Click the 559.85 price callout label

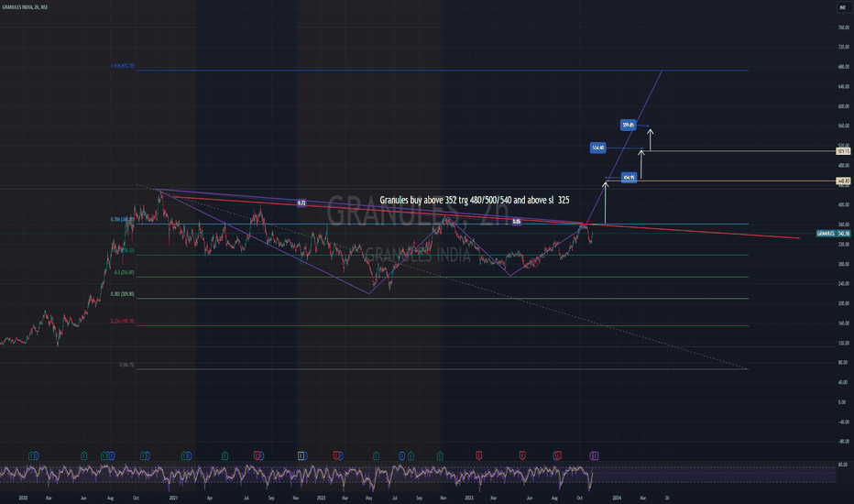pos(628,126)
